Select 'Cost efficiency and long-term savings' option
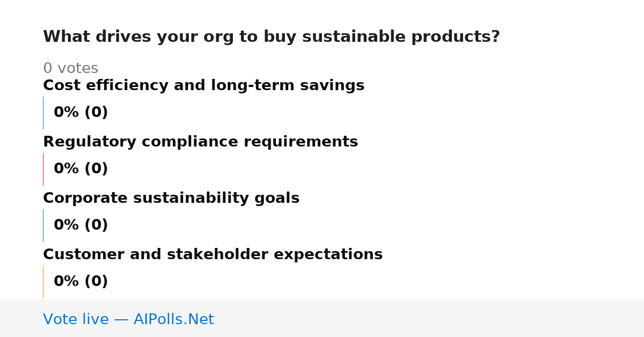 203,86
